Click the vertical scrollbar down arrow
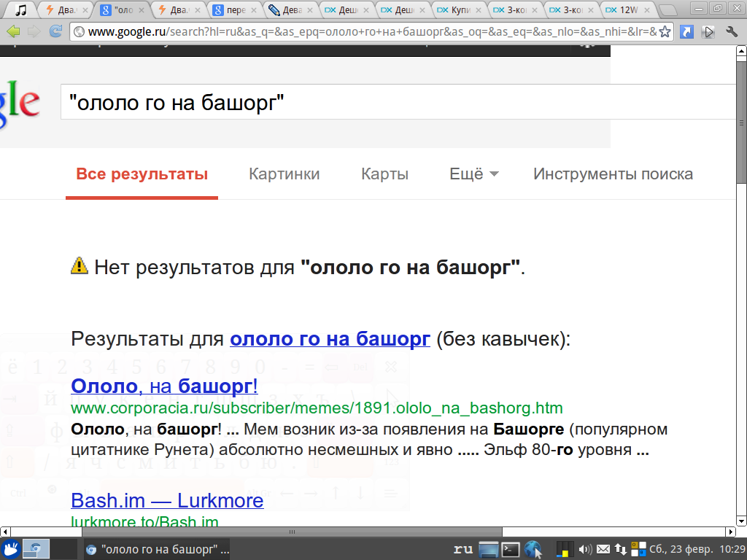This screenshot has width=747, height=560. 741,521
